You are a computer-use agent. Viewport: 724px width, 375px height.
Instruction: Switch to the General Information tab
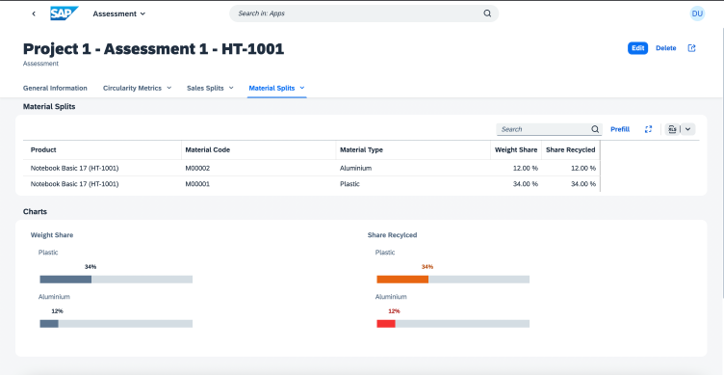(55, 88)
